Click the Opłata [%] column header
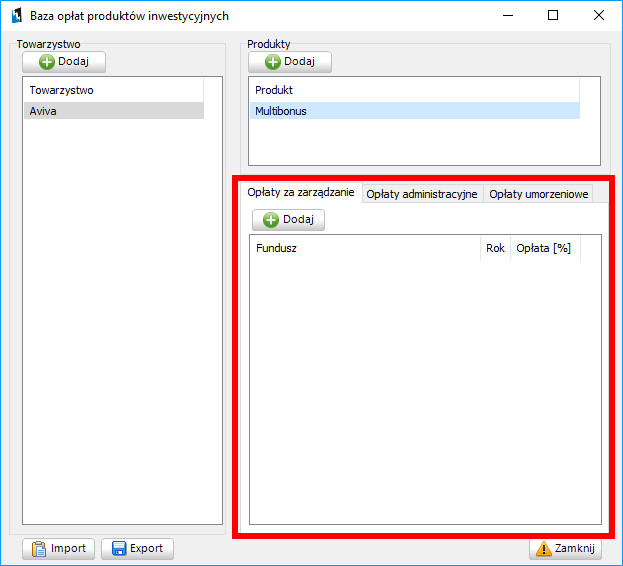The width and height of the screenshot is (623, 566). 543,248
